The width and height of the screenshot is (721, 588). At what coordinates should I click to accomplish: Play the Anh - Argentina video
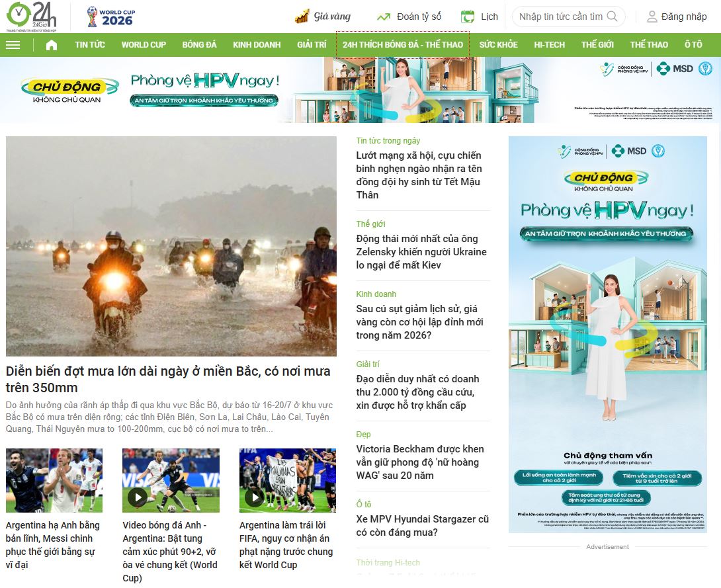pyautogui.click(x=138, y=497)
